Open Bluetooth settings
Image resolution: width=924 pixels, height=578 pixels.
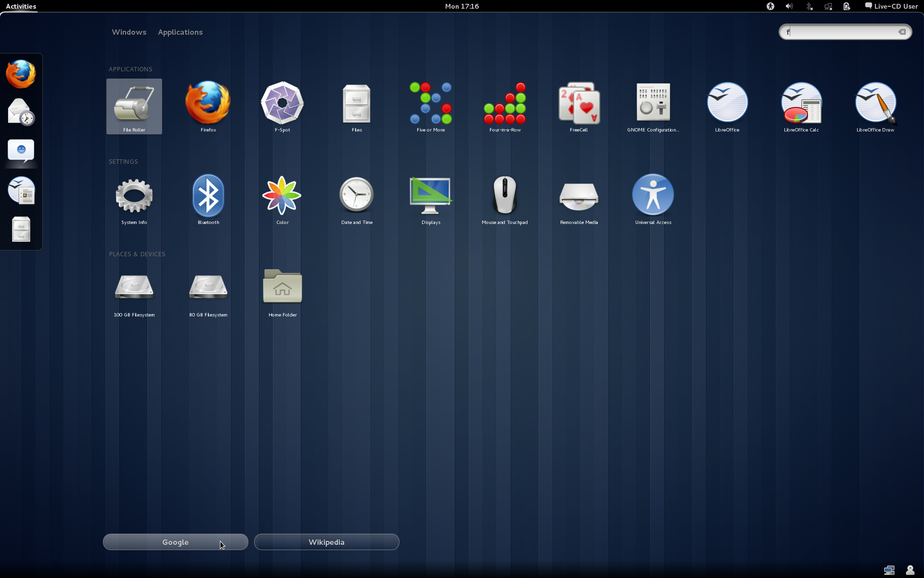(208, 199)
